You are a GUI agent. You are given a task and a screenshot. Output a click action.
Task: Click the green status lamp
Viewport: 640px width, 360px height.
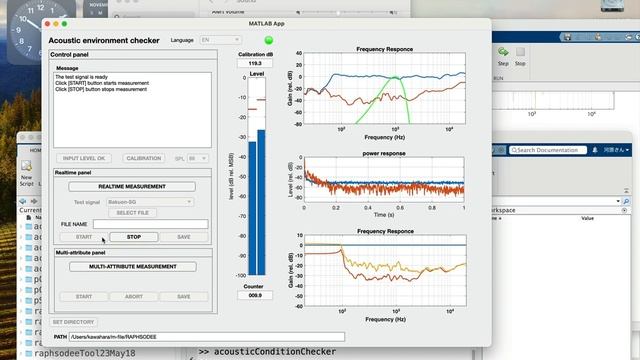click(x=269, y=40)
